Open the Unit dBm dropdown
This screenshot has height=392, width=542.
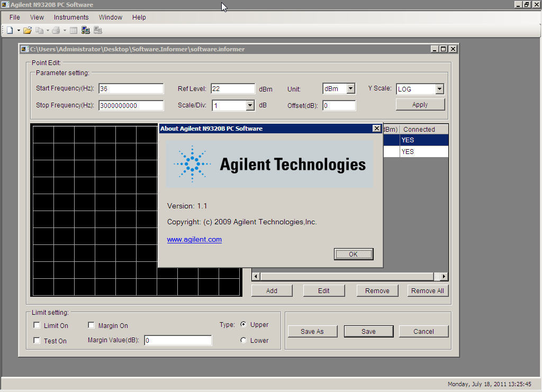[x=350, y=89]
